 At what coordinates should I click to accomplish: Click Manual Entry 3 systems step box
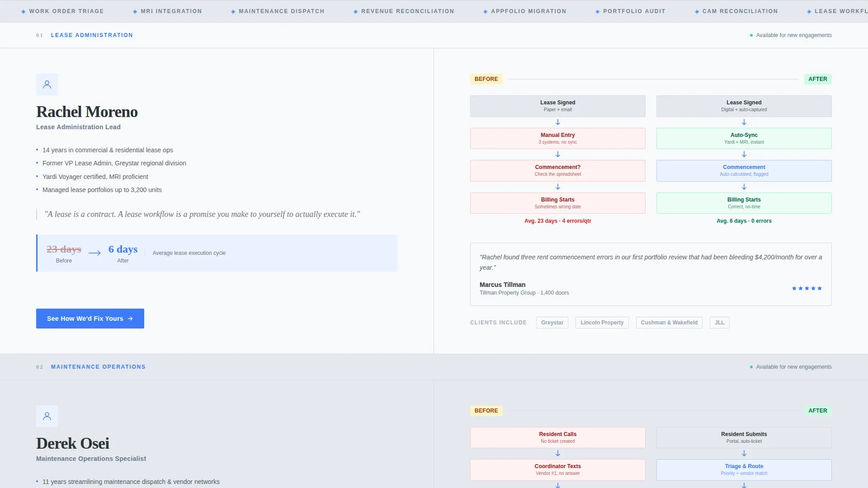click(558, 138)
